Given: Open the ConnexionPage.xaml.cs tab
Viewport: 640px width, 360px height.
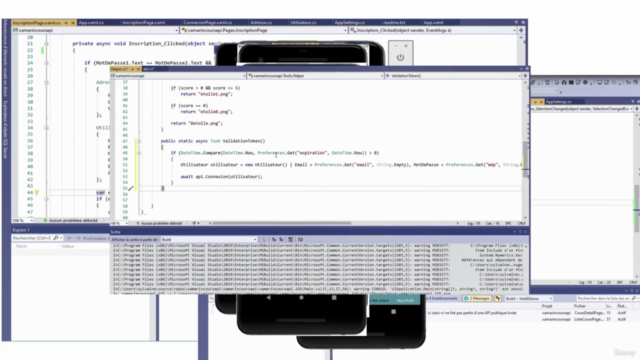Looking at the screenshot, I should [207, 22].
